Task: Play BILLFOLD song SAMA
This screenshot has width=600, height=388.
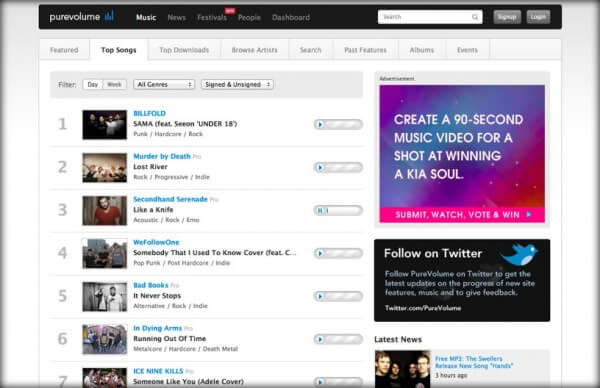Action: point(320,124)
